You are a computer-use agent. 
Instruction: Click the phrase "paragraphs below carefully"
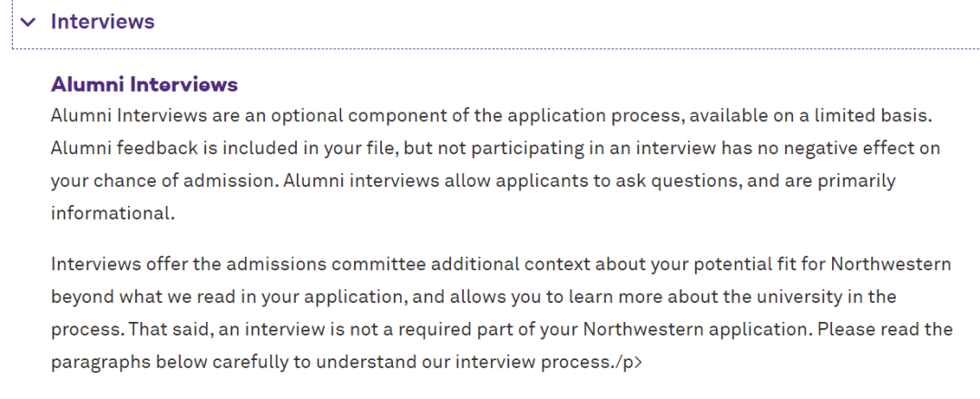(x=170, y=362)
